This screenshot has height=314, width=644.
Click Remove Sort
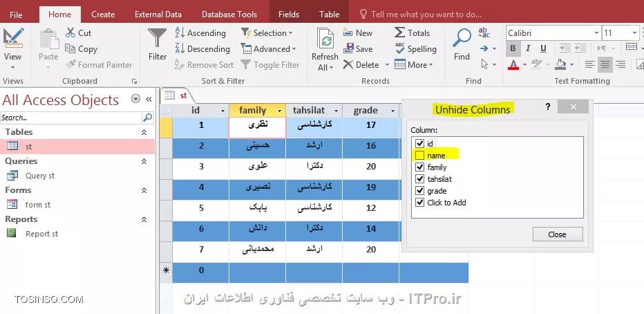(x=204, y=64)
